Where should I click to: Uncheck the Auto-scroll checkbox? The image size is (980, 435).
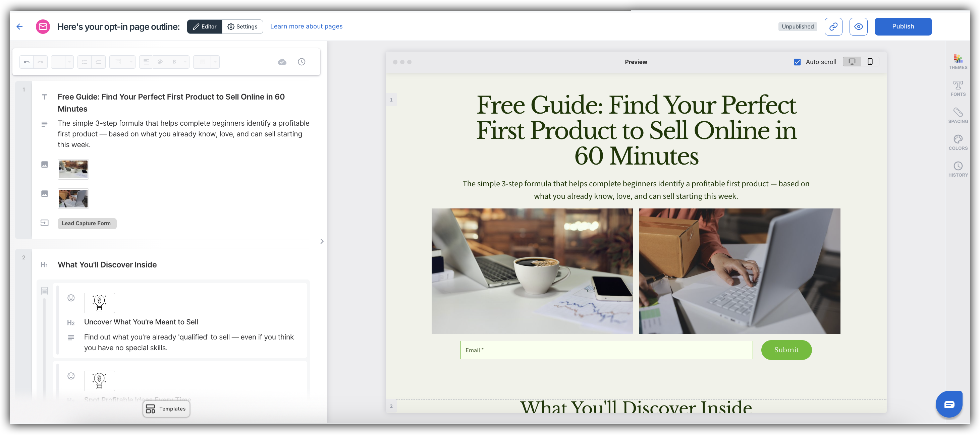tap(797, 62)
